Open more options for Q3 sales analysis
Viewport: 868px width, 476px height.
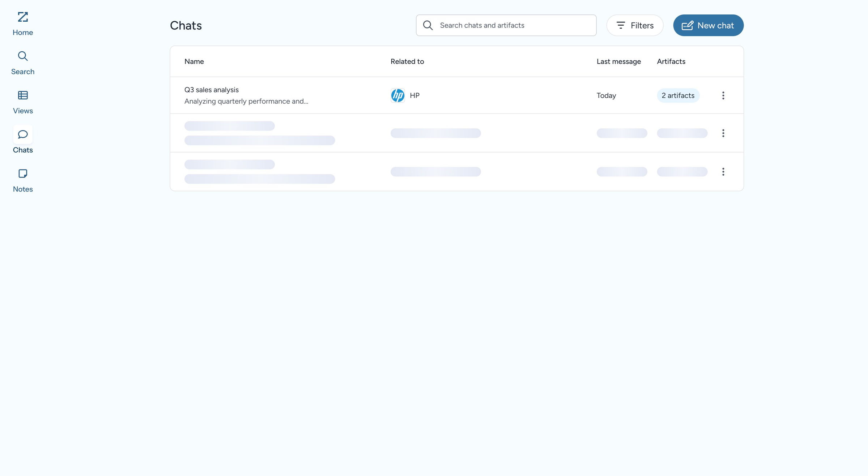(723, 95)
